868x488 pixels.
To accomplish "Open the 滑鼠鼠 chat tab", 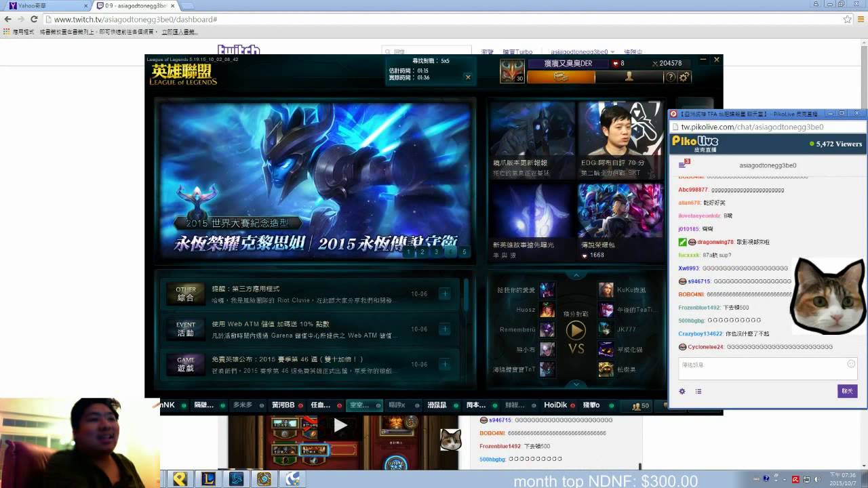I will pos(441,405).
